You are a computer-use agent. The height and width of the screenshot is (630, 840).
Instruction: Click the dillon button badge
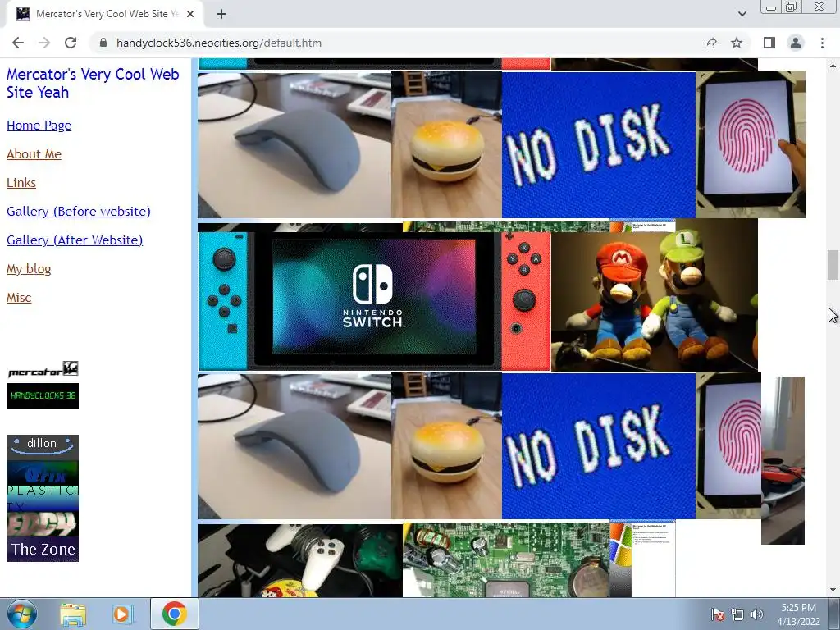[43, 447]
